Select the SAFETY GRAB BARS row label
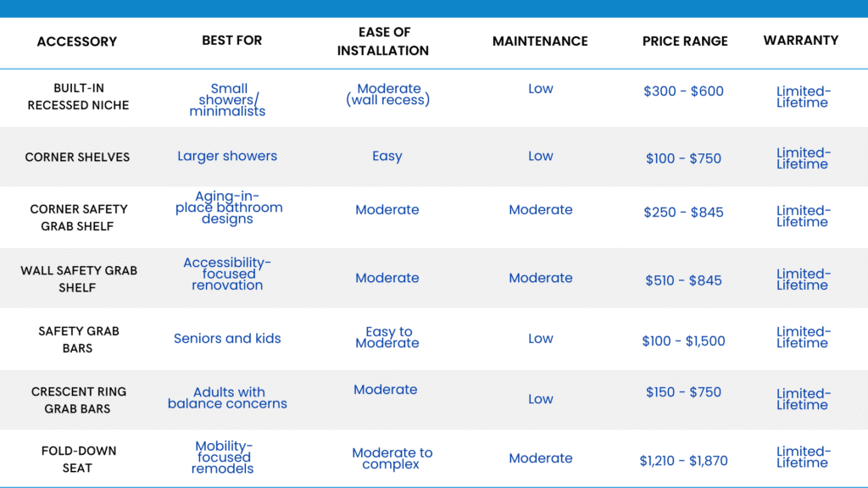Screen dimensions: 868x488 (77, 340)
